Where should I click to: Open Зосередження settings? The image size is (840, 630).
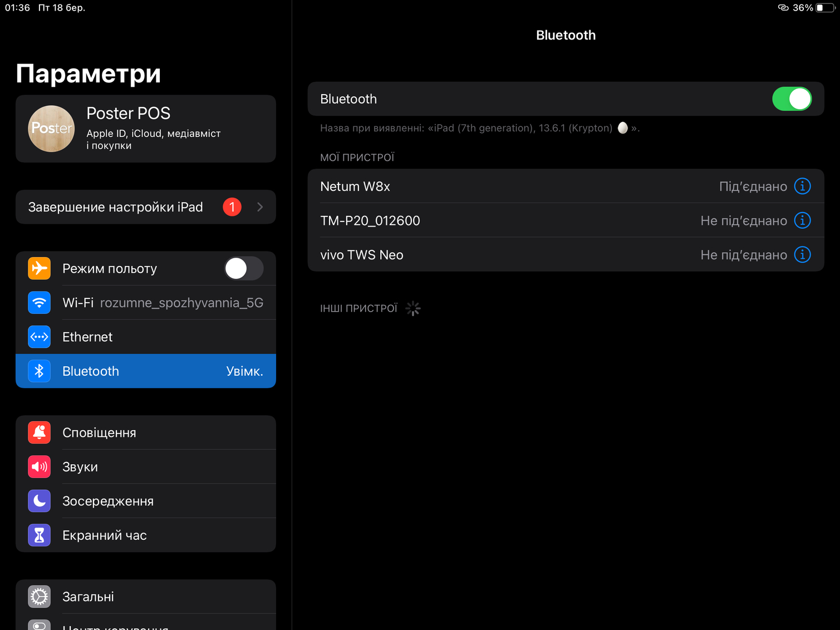point(146,501)
